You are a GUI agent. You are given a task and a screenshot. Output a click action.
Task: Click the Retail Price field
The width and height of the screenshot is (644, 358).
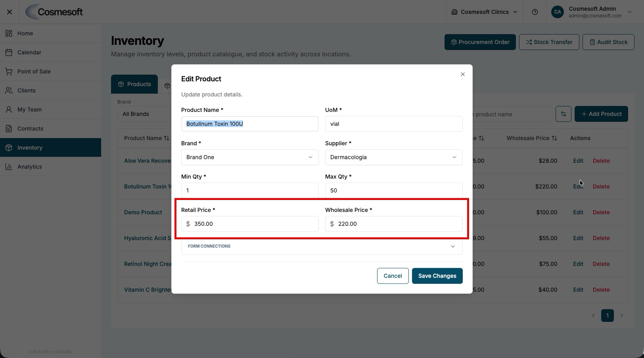[x=250, y=224]
